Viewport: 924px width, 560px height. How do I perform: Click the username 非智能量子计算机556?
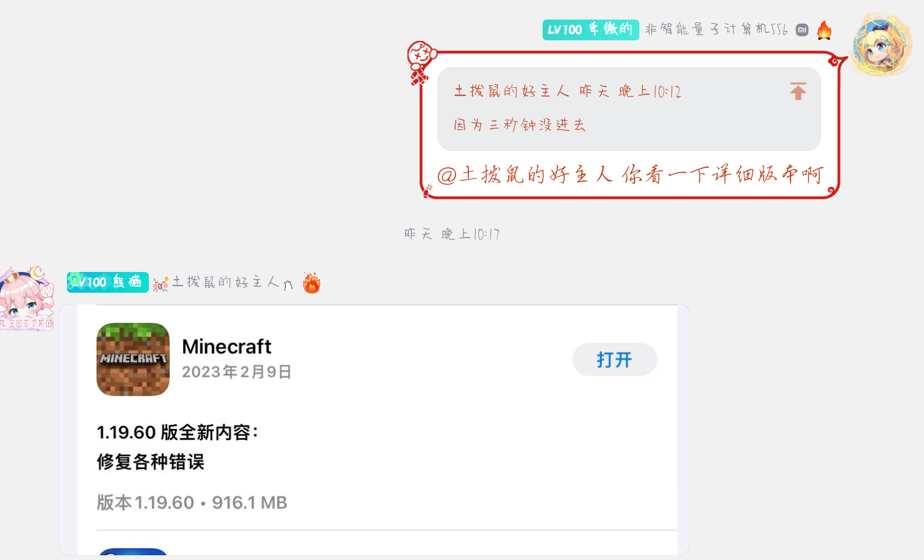pyautogui.click(x=716, y=29)
